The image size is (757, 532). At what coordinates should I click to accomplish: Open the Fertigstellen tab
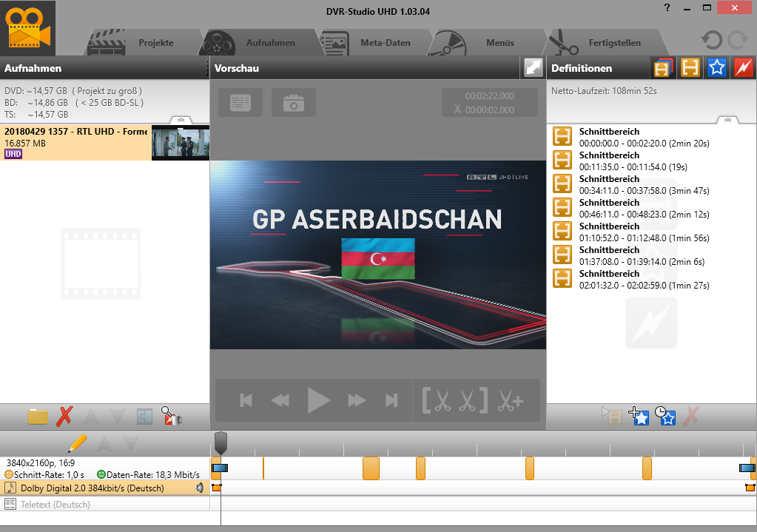pyautogui.click(x=614, y=43)
